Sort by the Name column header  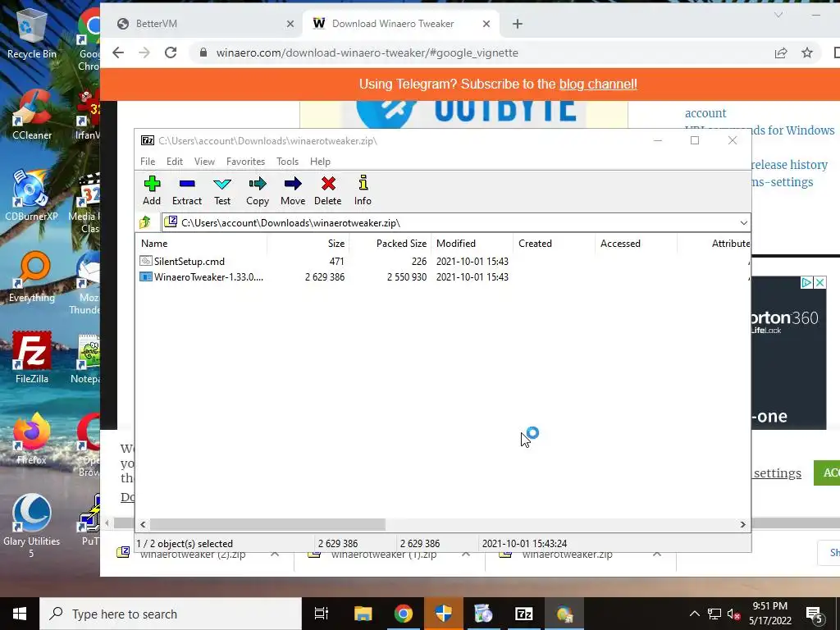point(202,243)
